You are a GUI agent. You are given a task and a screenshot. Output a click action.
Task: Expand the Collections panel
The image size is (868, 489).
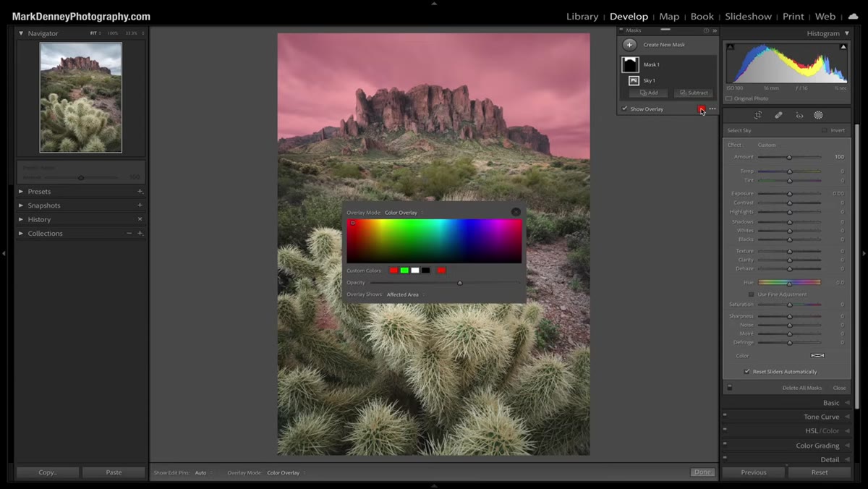coord(21,234)
